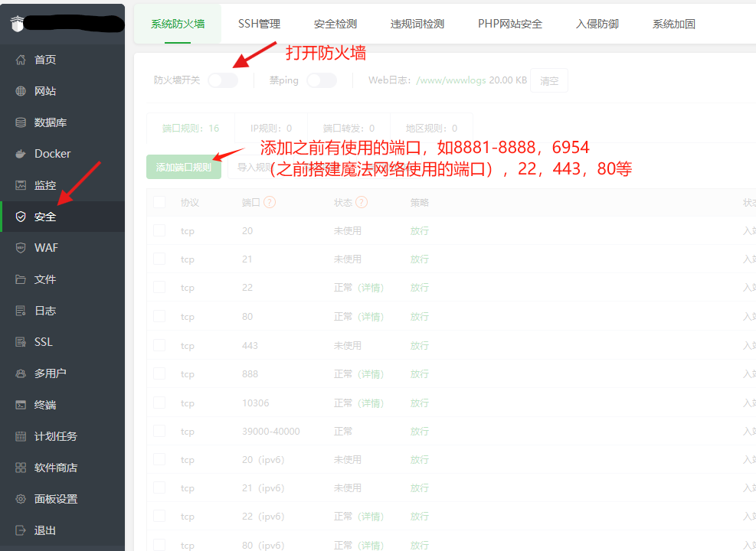The image size is (756, 551).
Task: Click the home icon in sidebar
Action: click(x=21, y=60)
